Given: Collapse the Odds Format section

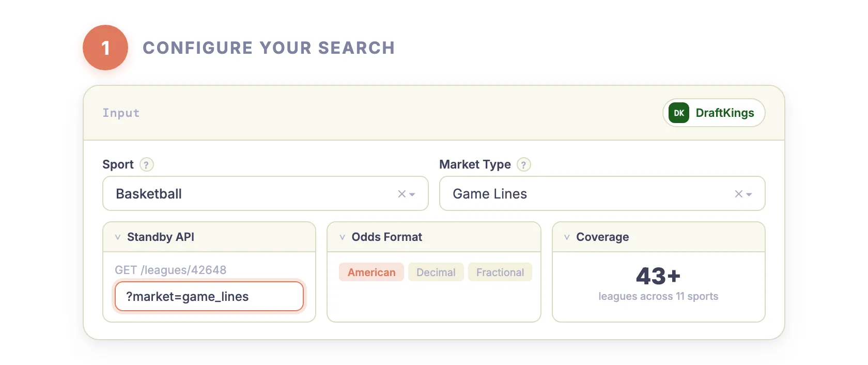Looking at the screenshot, I should tap(343, 237).
